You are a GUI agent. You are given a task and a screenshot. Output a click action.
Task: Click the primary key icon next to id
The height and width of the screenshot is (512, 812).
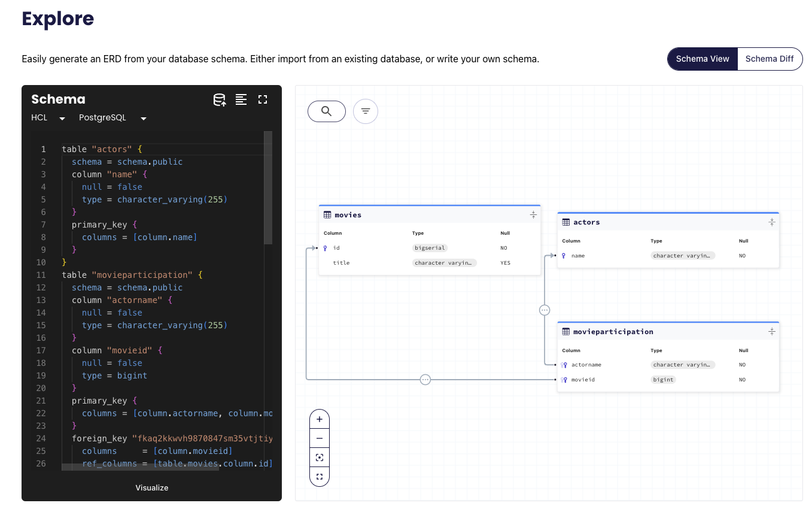click(324, 247)
